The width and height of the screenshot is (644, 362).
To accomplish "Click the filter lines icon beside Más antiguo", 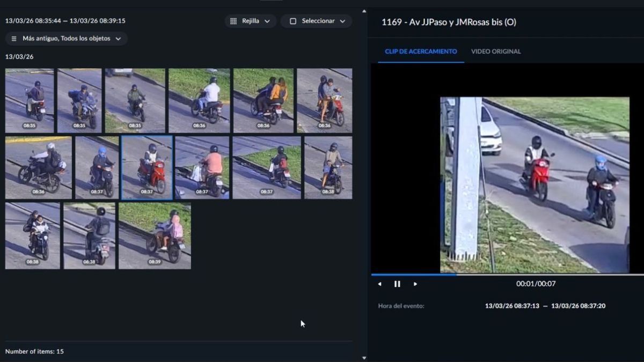I will (14, 39).
